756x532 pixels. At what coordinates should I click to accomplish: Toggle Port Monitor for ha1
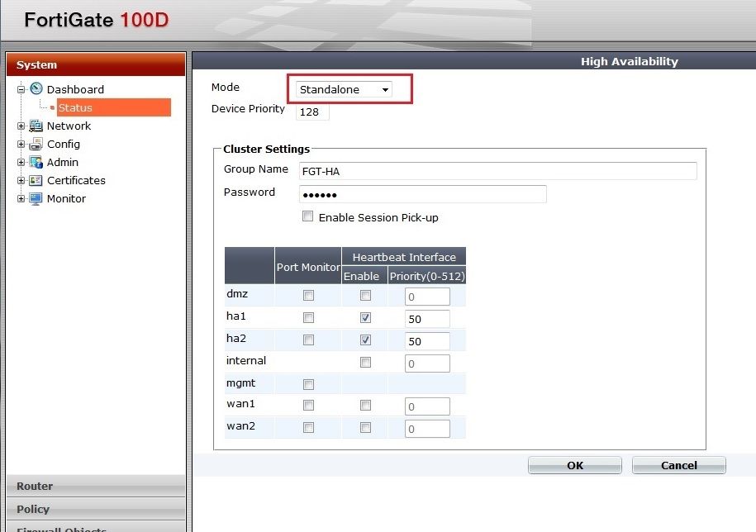(x=308, y=317)
